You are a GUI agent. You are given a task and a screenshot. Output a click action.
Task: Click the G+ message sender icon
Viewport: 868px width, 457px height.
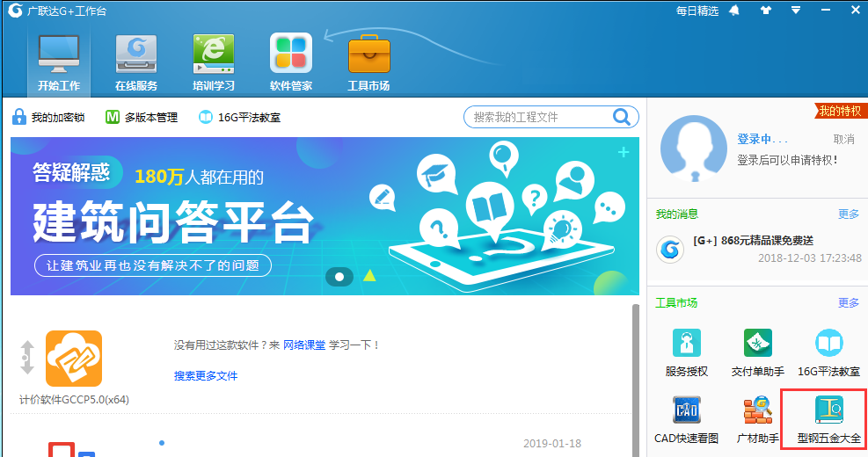tap(670, 250)
